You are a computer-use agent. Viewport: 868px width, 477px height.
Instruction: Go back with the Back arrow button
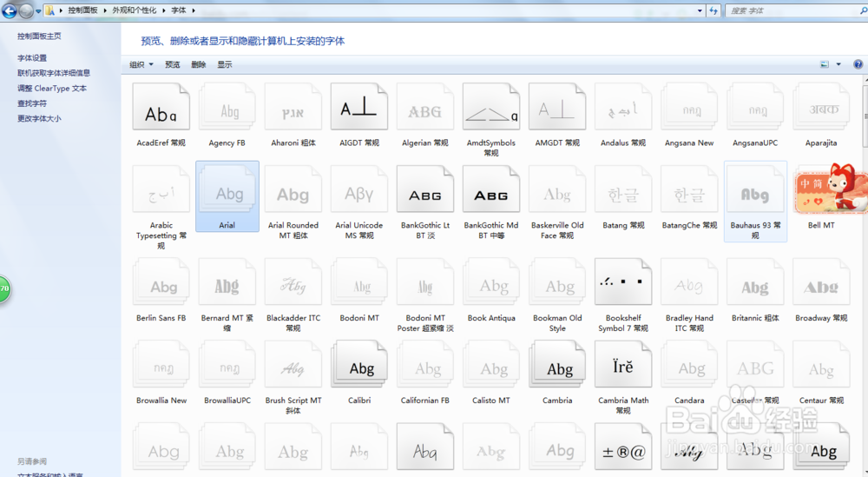pos(10,10)
